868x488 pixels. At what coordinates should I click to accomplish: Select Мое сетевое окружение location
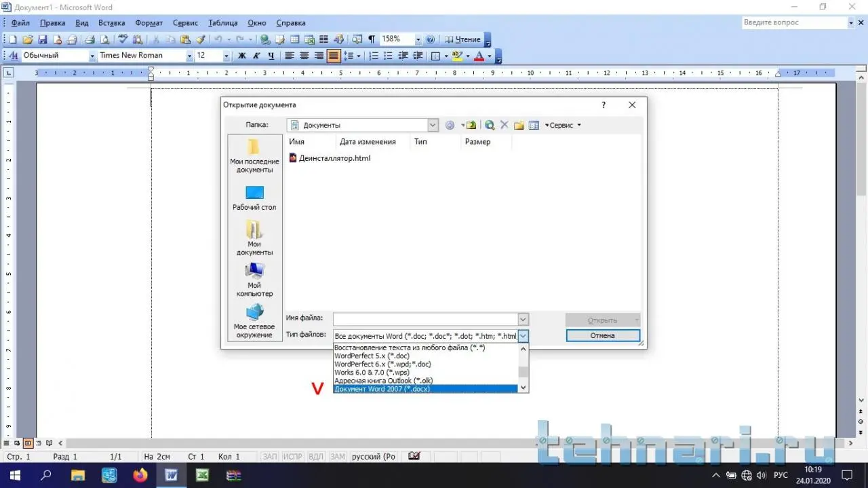(x=254, y=321)
